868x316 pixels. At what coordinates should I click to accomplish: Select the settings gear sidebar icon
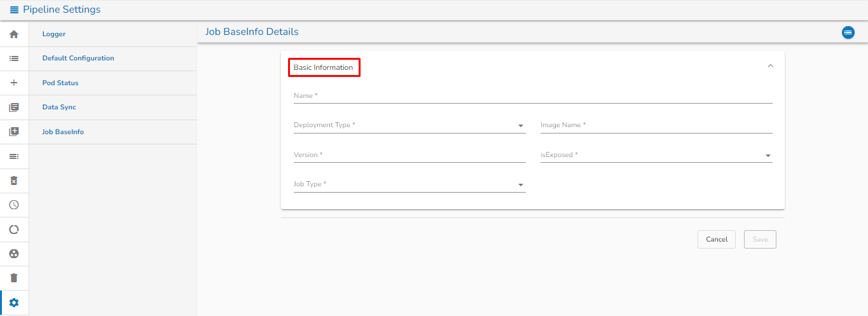(x=14, y=303)
